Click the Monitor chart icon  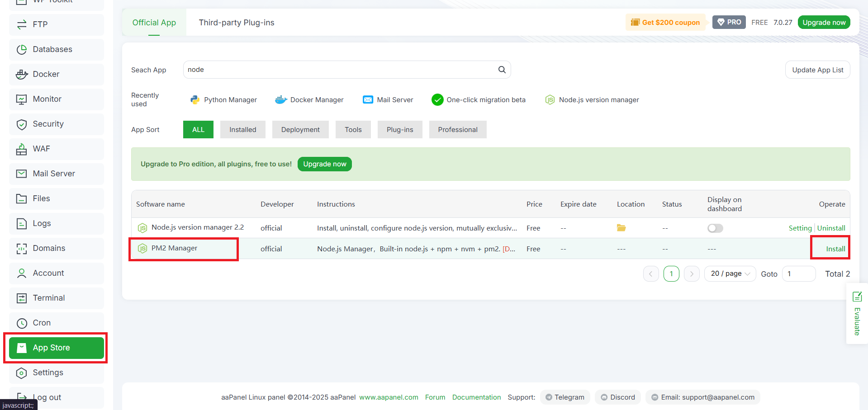[22, 99]
